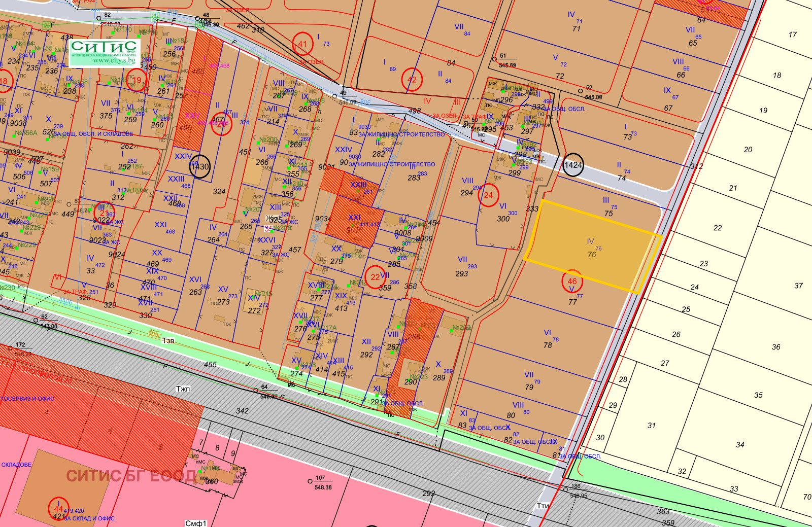Select the Тжп railway zone label
The image size is (812, 527).
183,389
